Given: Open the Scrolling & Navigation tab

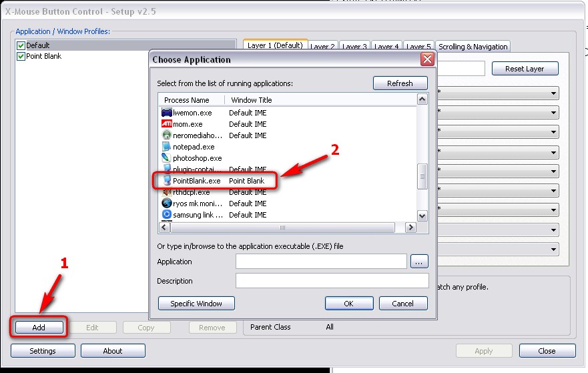Looking at the screenshot, I should [x=473, y=47].
